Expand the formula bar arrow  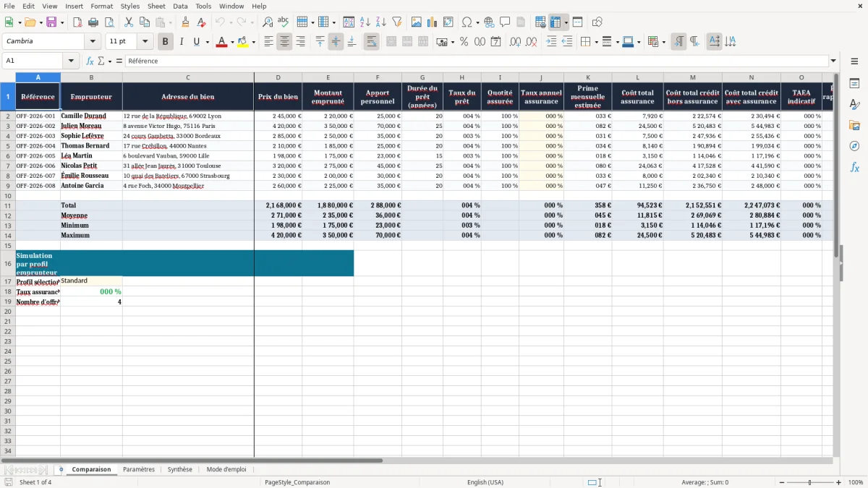coord(833,61)
